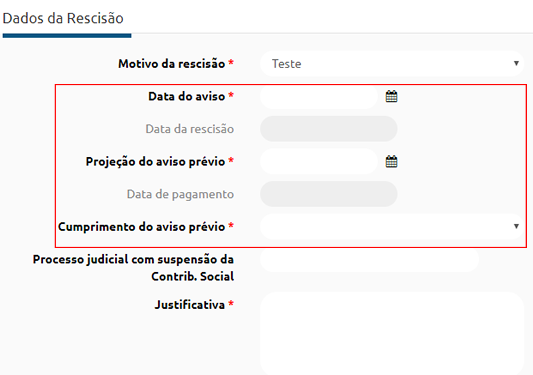Focus the Processo judicial com suspensão input
This screenshot has width=533, height=375.
tap(369, 259)
